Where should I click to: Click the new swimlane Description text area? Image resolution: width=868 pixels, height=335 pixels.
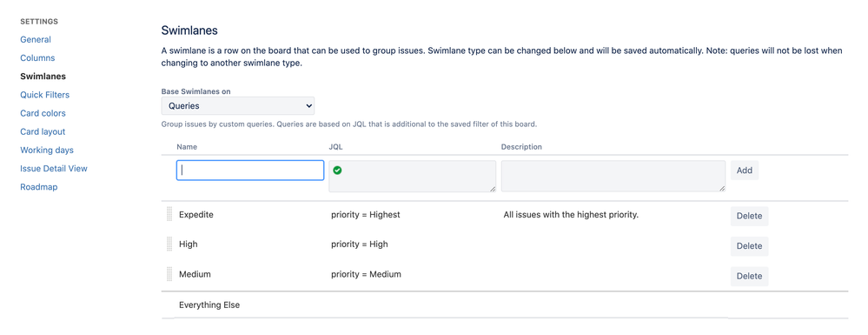click(613, 177)
